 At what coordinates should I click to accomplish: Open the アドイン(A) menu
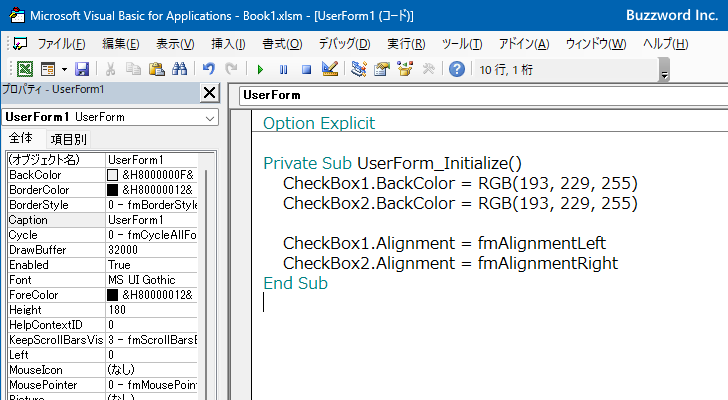click(x=524, y=44)
